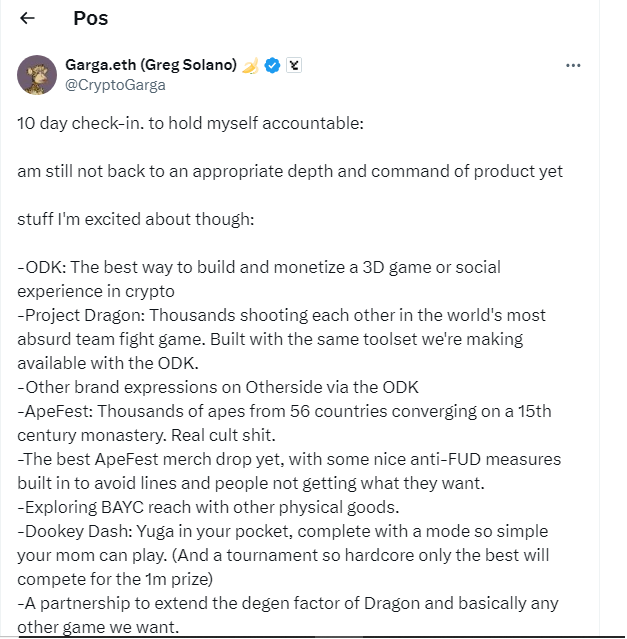The width and height of the screenshot is (627, 639).
Task: Click the 'appropriate depth and command' sentence
Action: point(290,171)
